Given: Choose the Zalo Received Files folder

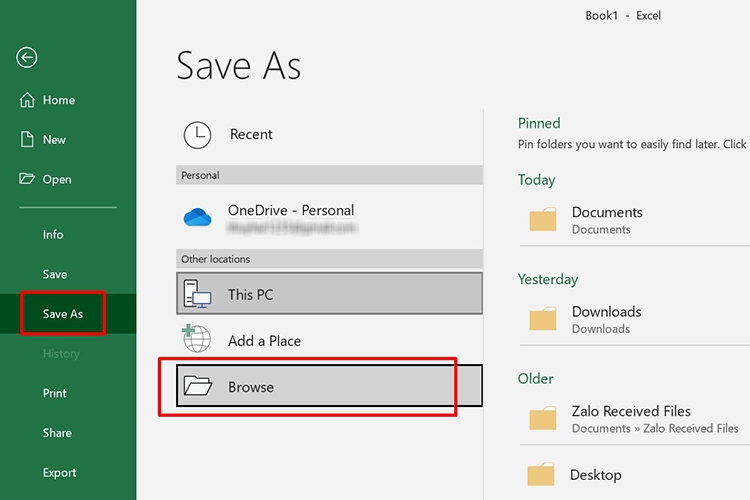Looking at the screenshot, I should [x=631, y=418].
